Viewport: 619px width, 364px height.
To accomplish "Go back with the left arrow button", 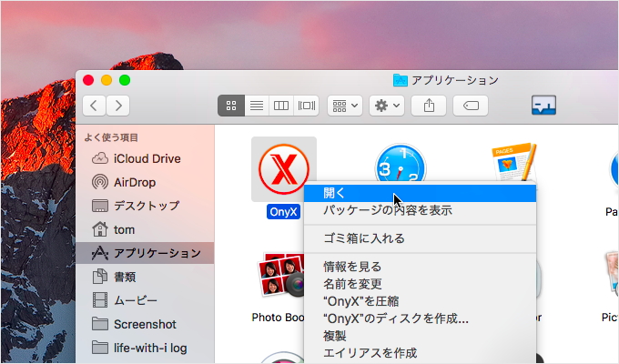I will tap(94, 106).
